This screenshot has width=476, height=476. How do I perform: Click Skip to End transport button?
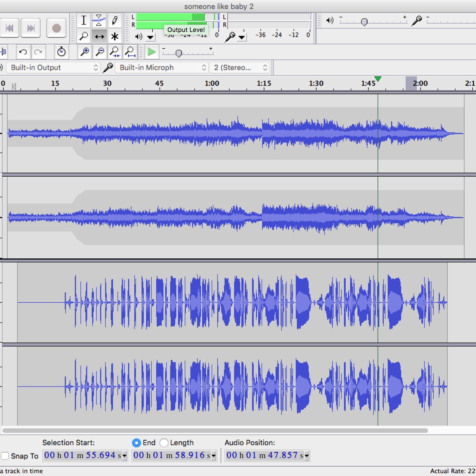31,28
